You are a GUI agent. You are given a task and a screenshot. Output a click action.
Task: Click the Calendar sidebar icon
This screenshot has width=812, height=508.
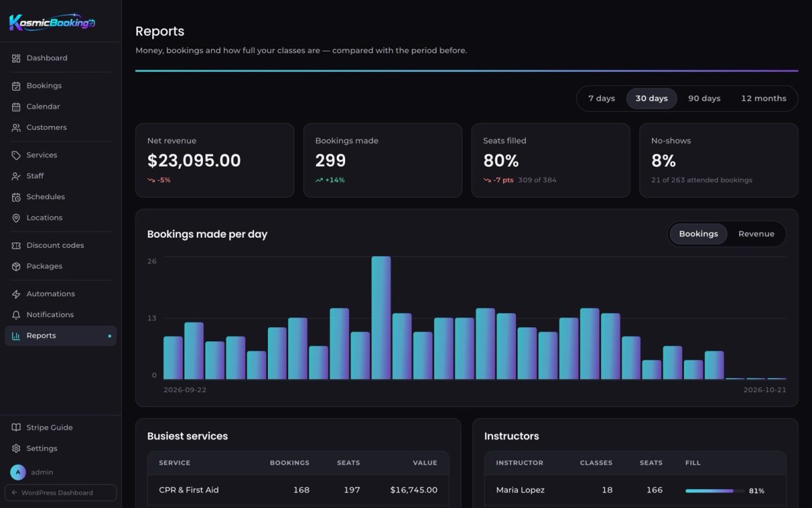click(x=16, y=107)
